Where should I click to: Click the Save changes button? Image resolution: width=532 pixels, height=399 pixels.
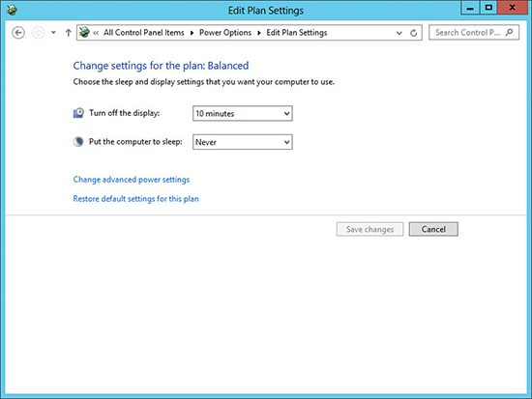tap(369, 229)
